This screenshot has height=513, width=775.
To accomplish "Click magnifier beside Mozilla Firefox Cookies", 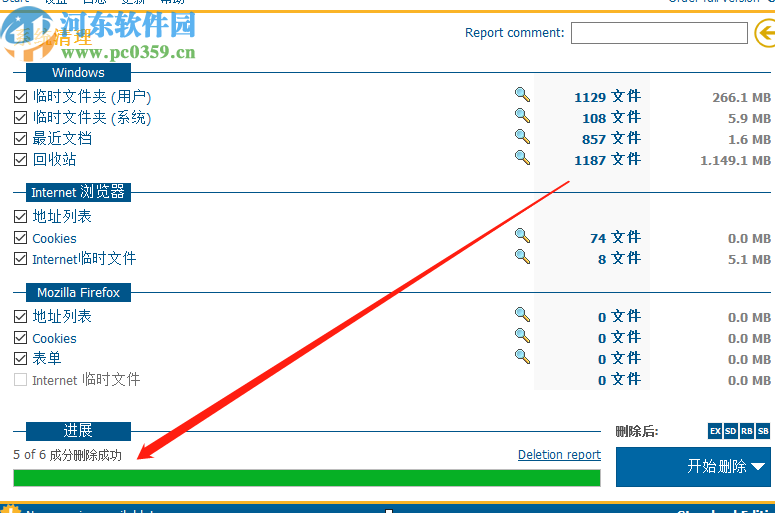I will point(522,336).
